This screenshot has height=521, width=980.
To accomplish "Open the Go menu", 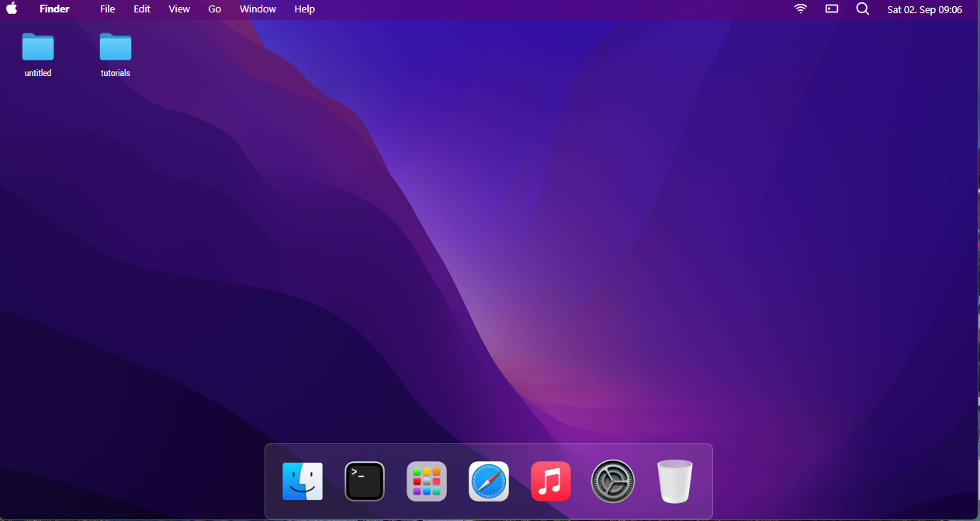I will [215, 9].
